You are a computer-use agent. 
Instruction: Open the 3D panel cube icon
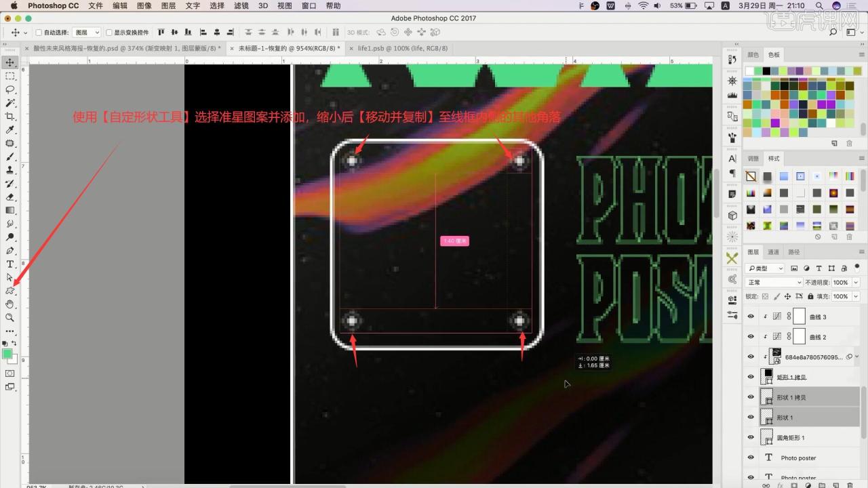(732, 215)
